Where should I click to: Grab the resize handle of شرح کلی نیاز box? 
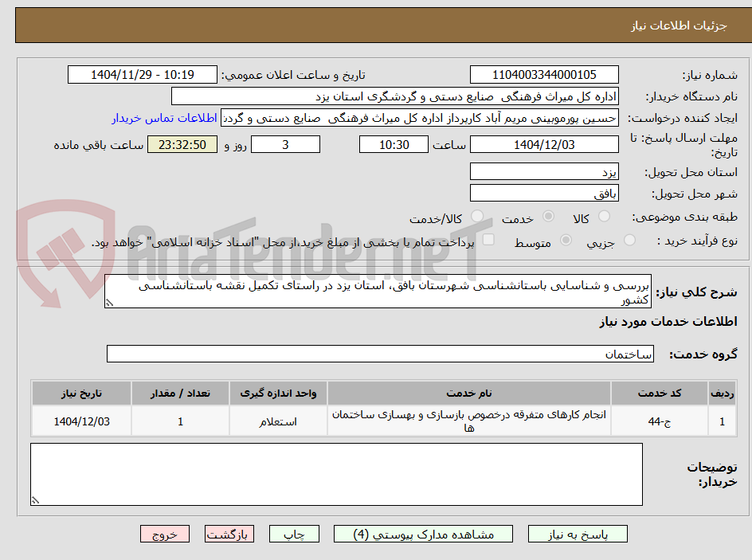click(x=109, y=303)
